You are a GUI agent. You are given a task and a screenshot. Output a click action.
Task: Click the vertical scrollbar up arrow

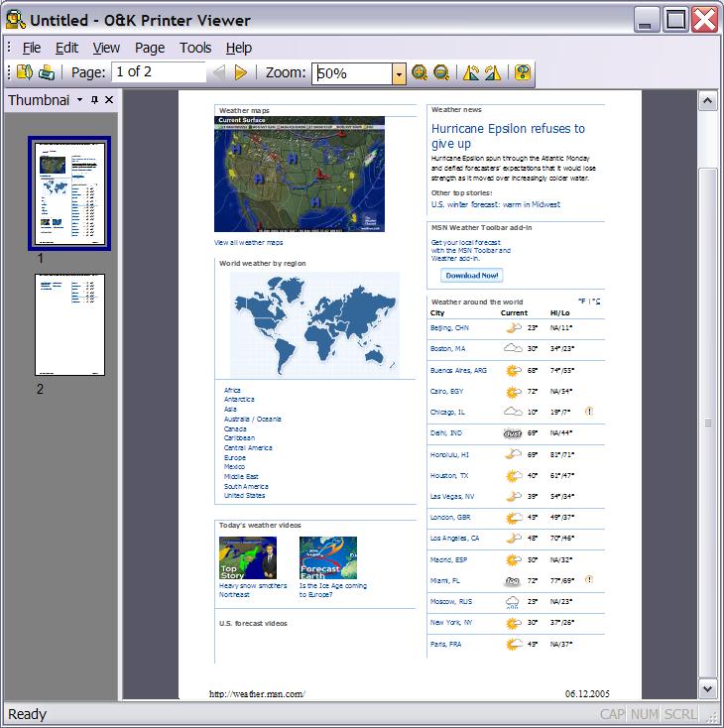pyautogui.click(x=708, y=100)
